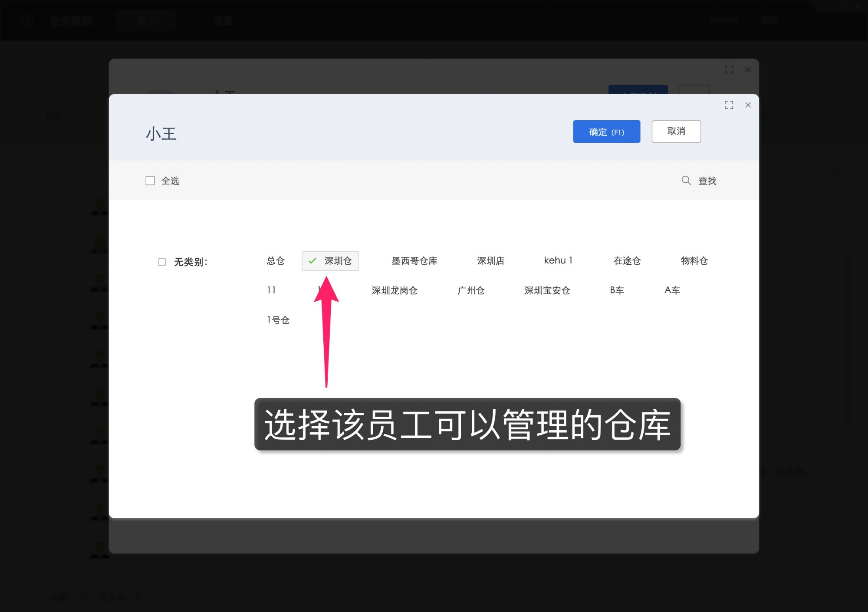Image resolution: width=868 pixels, height=612 pixels.
Task: Select the 广州仓 warehouse
Action: coord(471,290)
